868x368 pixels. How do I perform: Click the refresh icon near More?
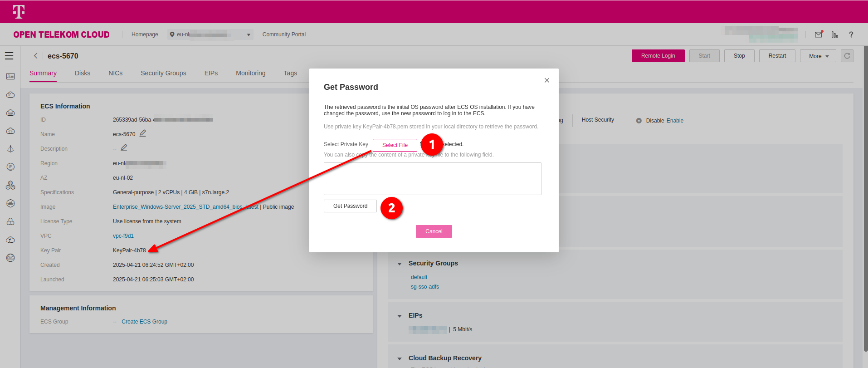coord(847,56)
